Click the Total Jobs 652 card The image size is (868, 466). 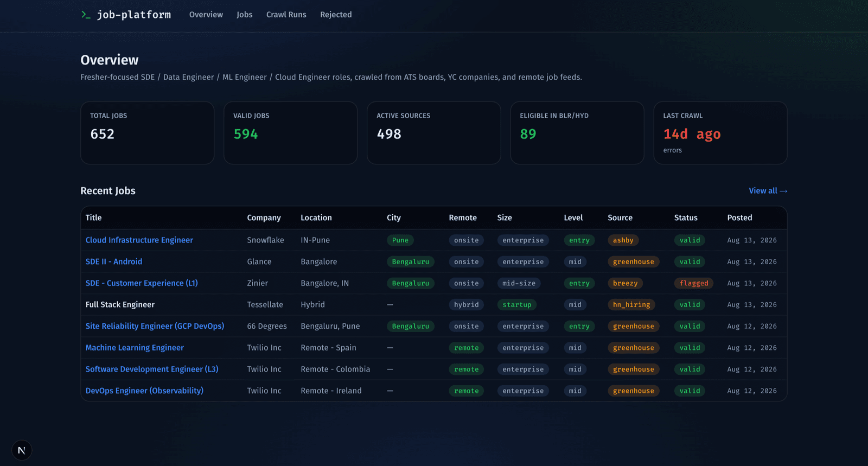point(148,133)
